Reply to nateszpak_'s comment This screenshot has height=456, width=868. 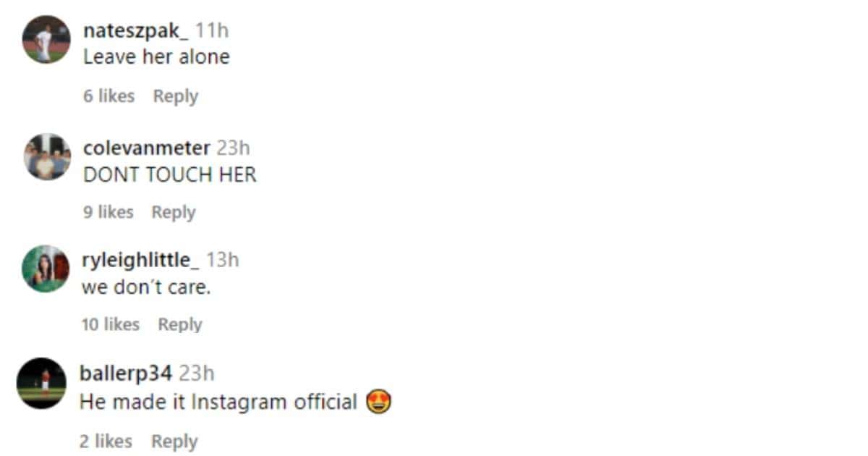pos(175,96)
